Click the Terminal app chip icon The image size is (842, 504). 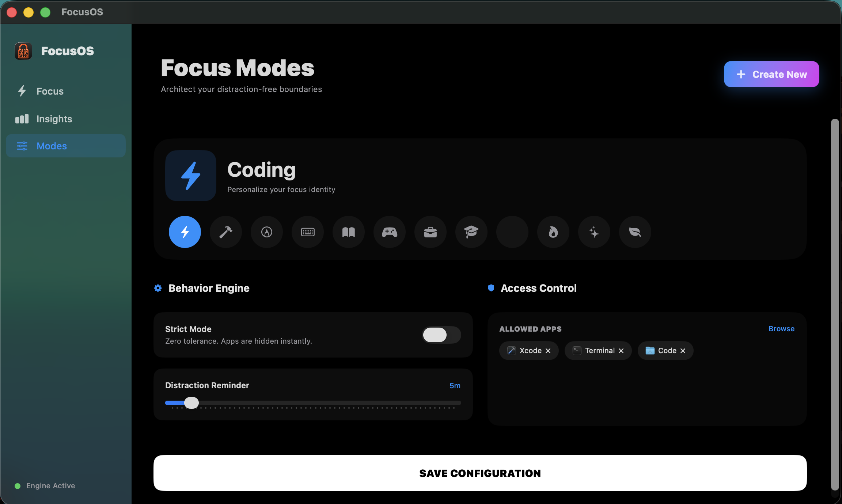pos(577,351)
